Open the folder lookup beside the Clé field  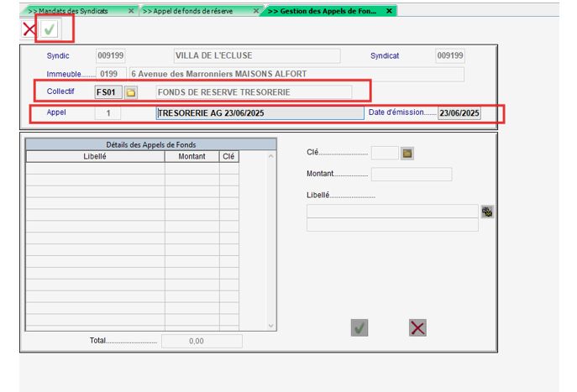(407, 153)
